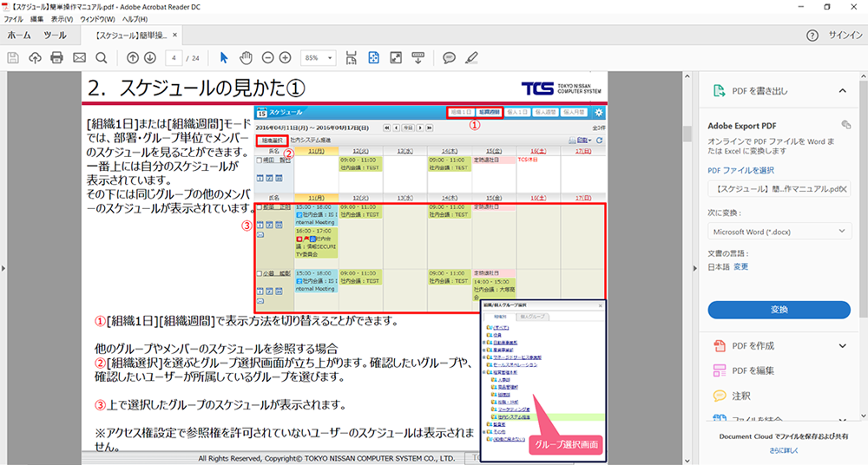Expand the PDFを作成 section
Viewport: 868px width, 465px height.
(x=841, y=346)
